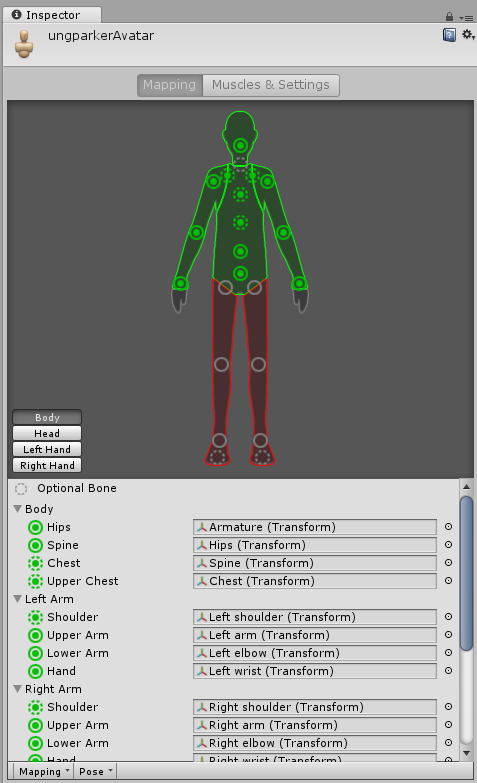
Task: Click object picker circle for Chest field
Action: 449,562
